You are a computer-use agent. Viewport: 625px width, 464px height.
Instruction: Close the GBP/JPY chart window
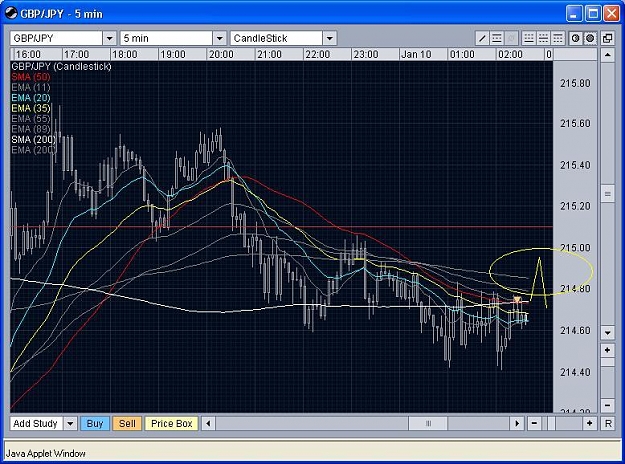tap(611, 14)
